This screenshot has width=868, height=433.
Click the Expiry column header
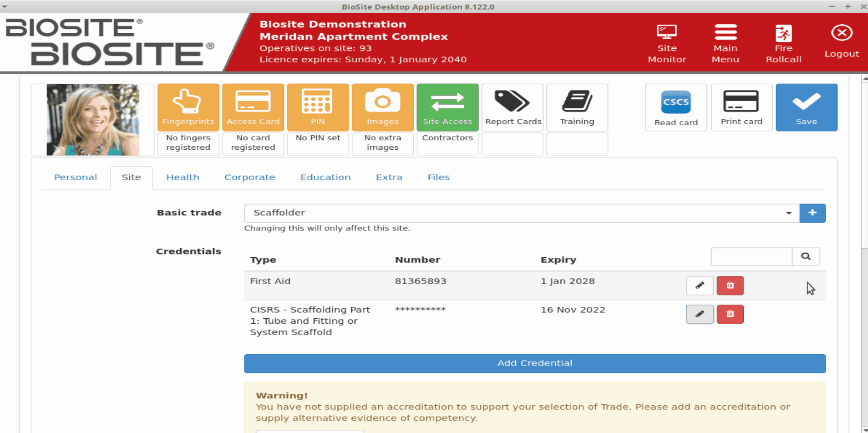558,260
